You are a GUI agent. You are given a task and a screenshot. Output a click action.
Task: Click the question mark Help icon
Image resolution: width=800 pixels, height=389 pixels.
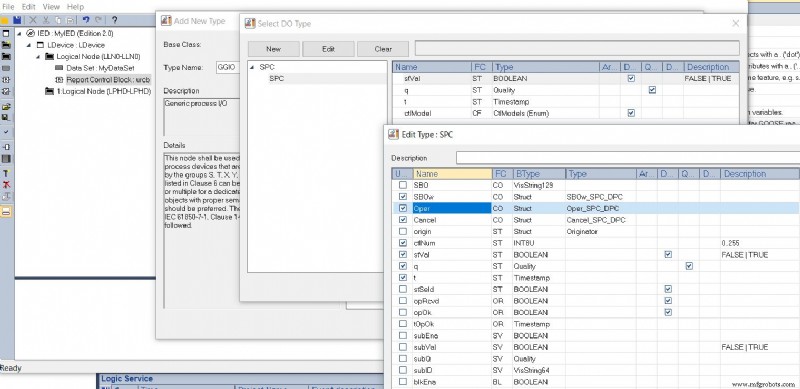(x=114, y=20)
